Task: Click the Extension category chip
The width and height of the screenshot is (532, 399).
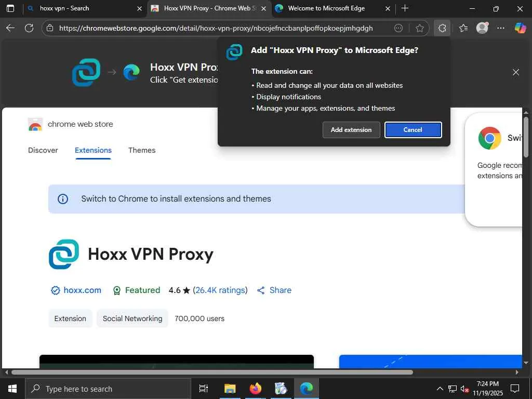Action: (70, 318)
